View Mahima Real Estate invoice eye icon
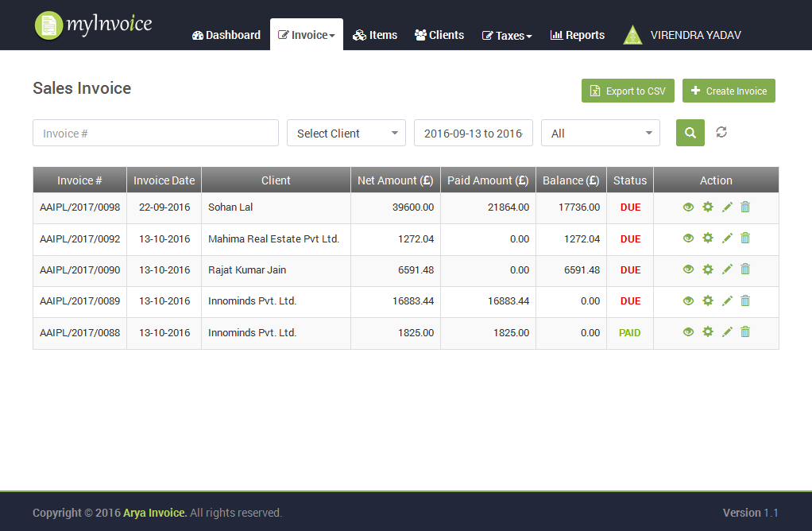This screenshot has height=531, width=812. pyautogui.click(x=688, y=238)
